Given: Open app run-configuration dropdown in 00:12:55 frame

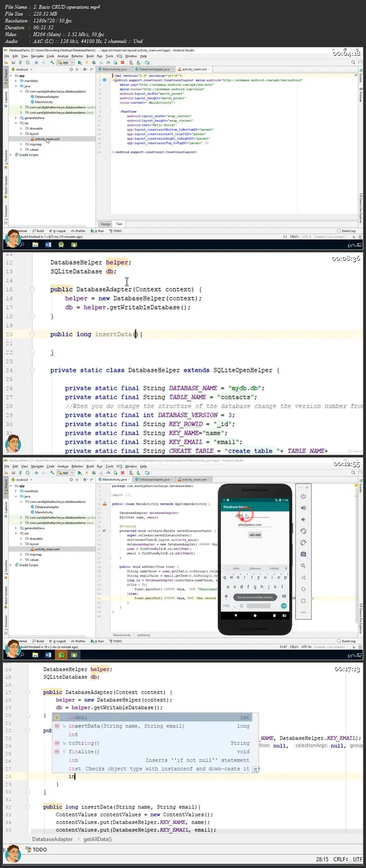Looking at the screenshot, I should click(x=65, y=473).
